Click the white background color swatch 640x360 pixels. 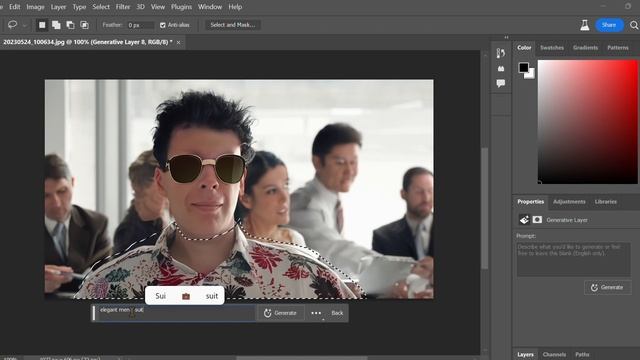(530, 74)
